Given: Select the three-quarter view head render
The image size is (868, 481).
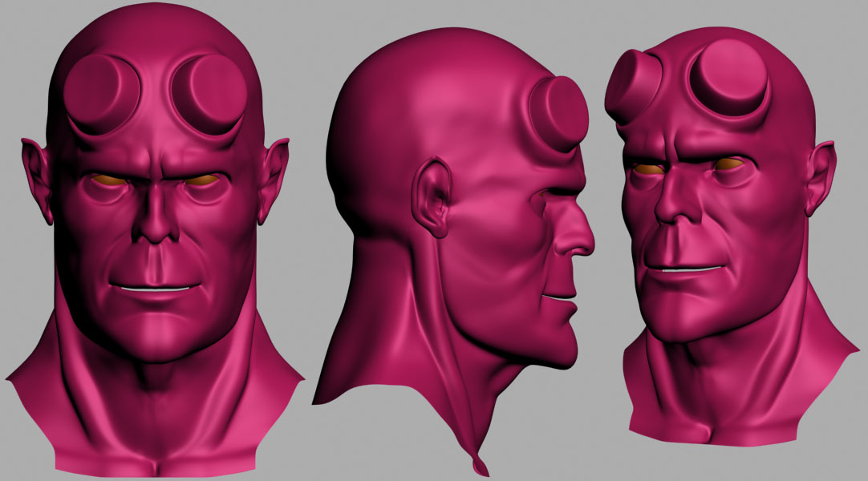Looking at the screenshot, I should pos(731,238).
